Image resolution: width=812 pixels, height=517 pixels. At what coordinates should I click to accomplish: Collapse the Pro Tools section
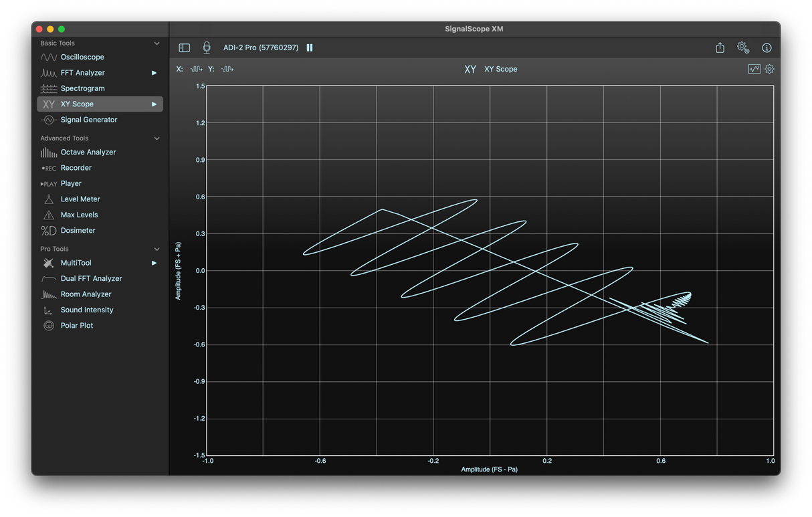coord(157,249)
